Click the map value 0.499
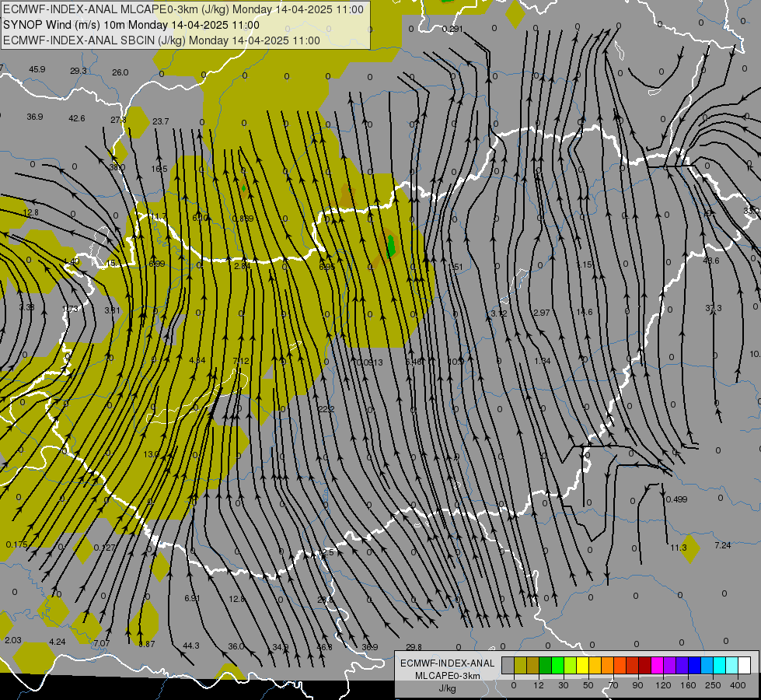This screenshot has width=761, height=700. point(676,499)
